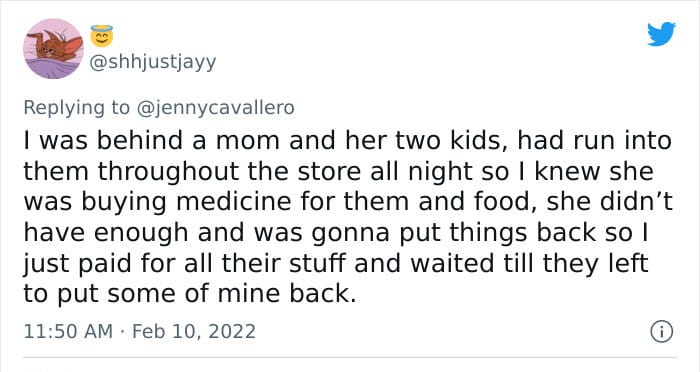Screen dimensions: 700x372
Task: Select the word "throughout" in the tweet
Action: click(x=168, y=171)
